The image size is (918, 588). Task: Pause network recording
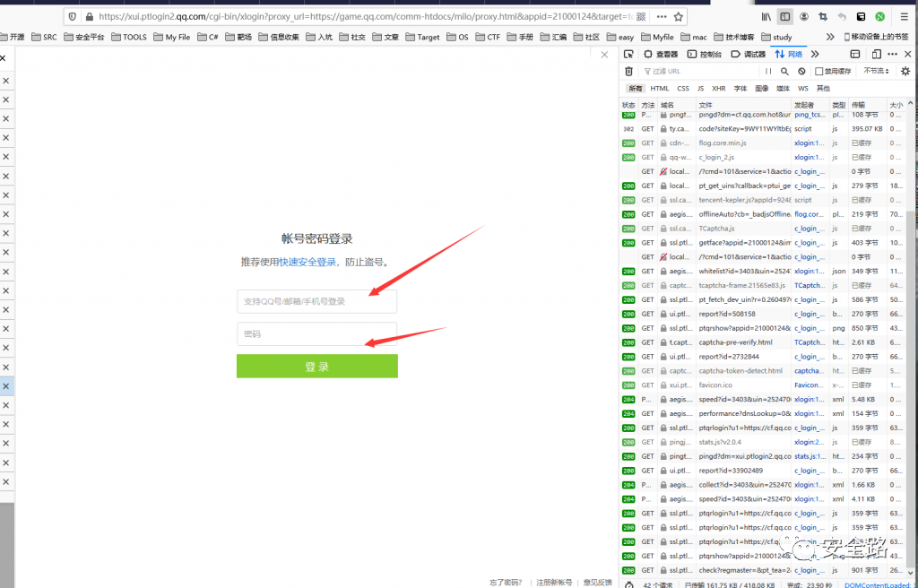click(768, 71)
